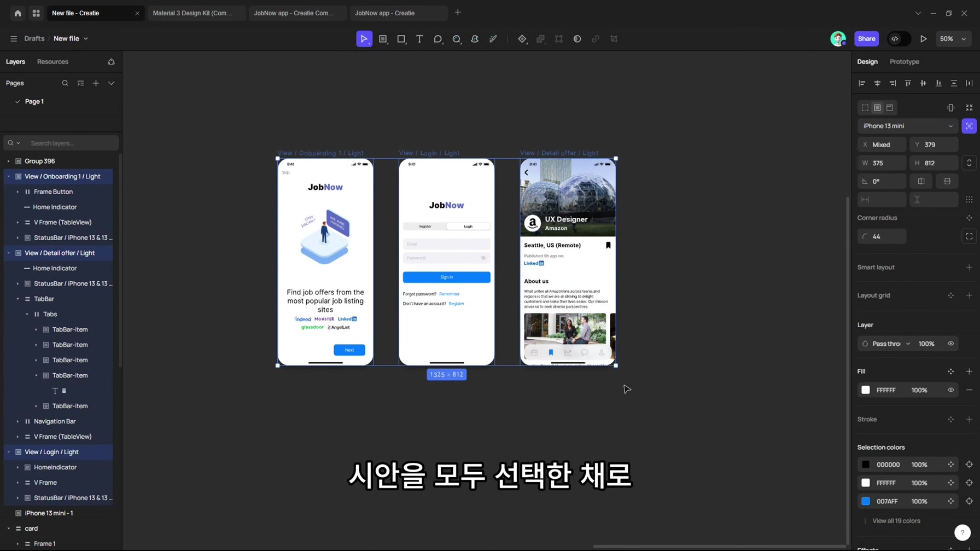Click the crop icon in toolbar
980x551 pixels.
coord(614,39)
